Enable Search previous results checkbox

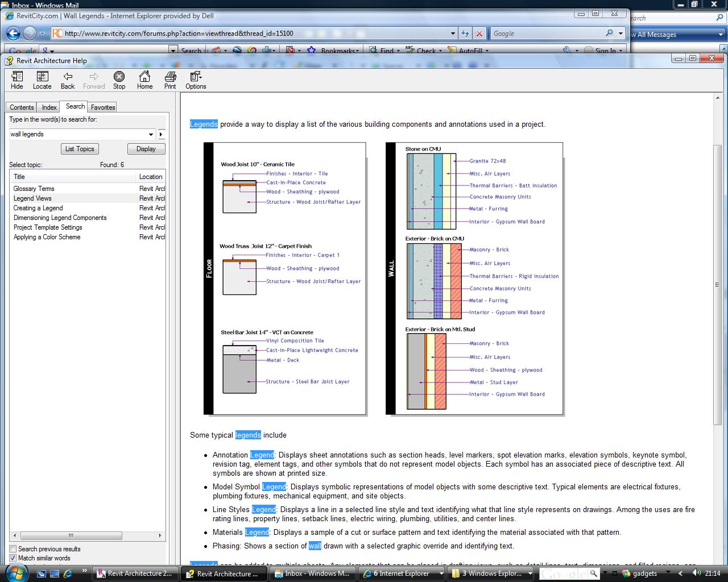[x=13, y=549]
